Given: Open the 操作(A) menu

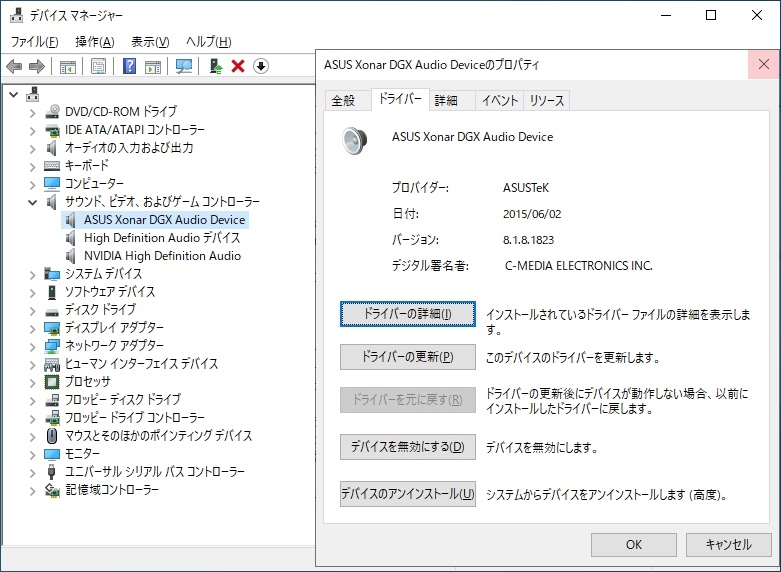Looking at the screenshot, I should coord(95,42).
